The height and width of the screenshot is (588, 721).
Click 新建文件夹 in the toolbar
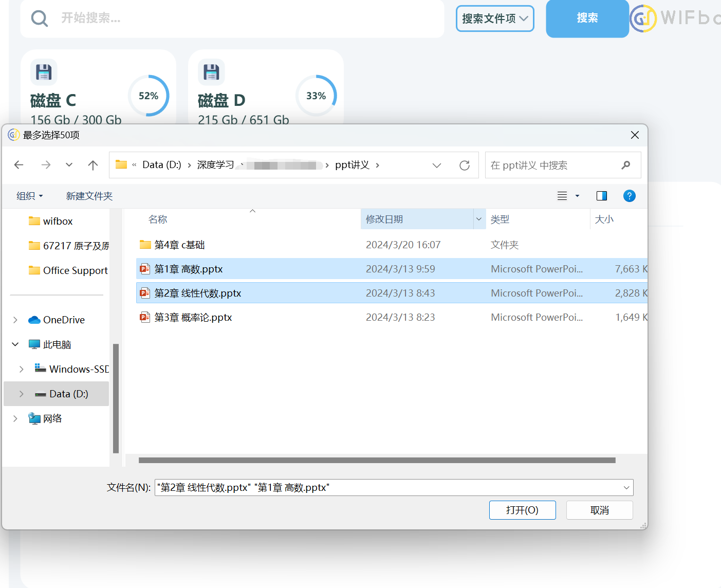coord(89,196)
